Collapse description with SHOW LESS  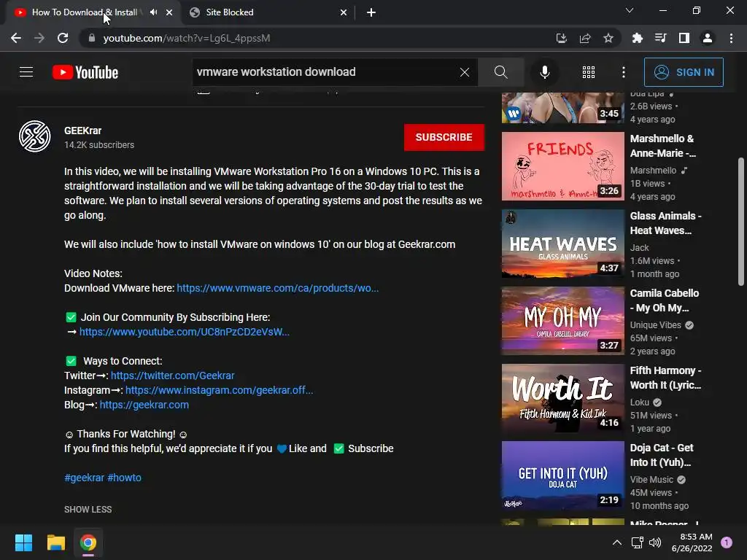(88, 510)
